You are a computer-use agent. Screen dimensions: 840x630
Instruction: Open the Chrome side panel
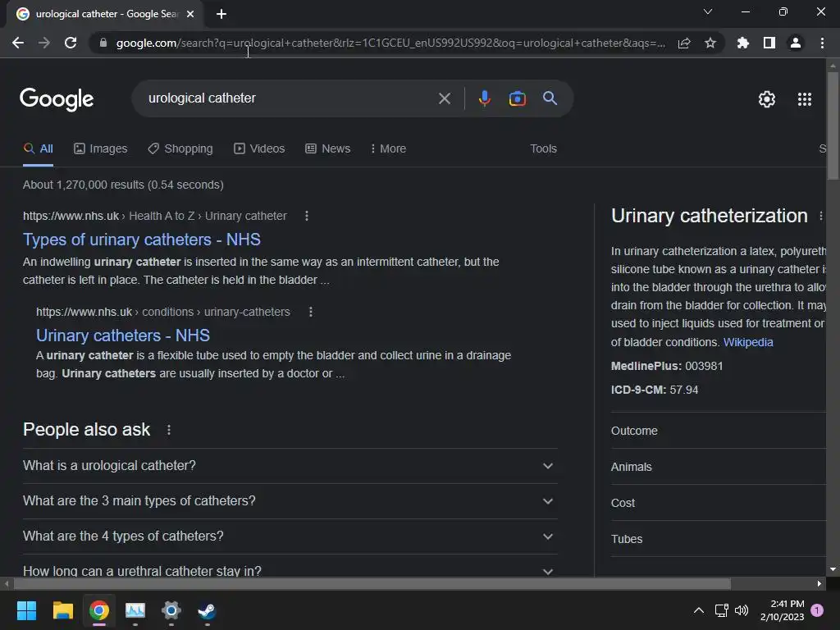coord(769,43)
